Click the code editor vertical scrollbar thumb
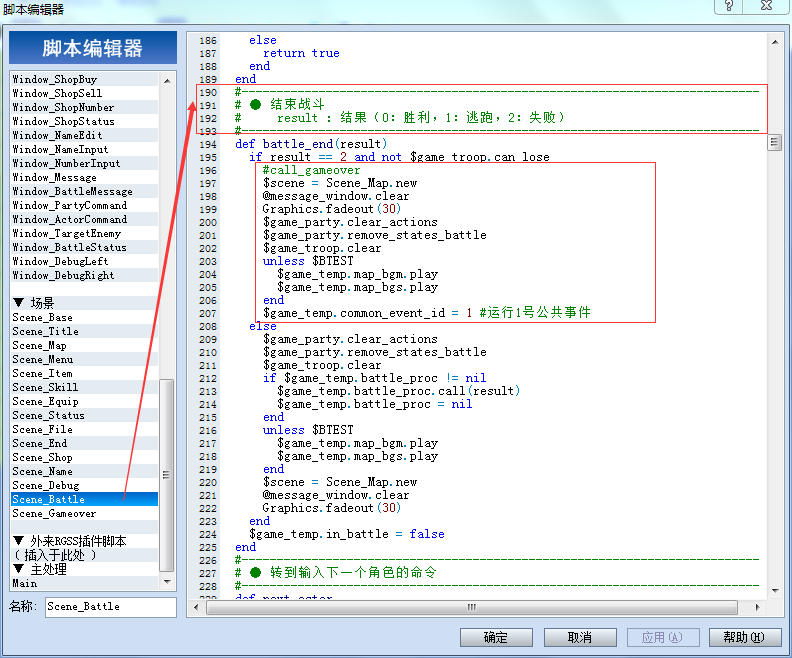Viewport: 792px width, 658px height. coord(774,143)
